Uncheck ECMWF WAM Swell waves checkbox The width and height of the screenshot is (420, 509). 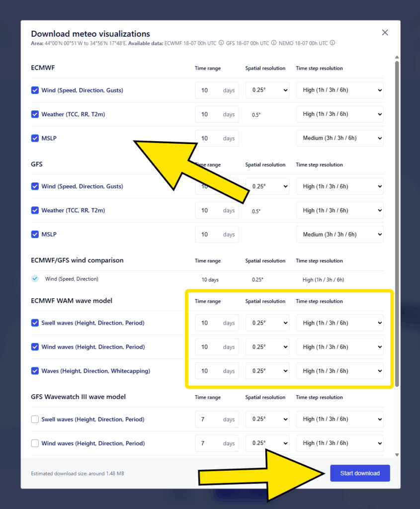tap(35, 323)
